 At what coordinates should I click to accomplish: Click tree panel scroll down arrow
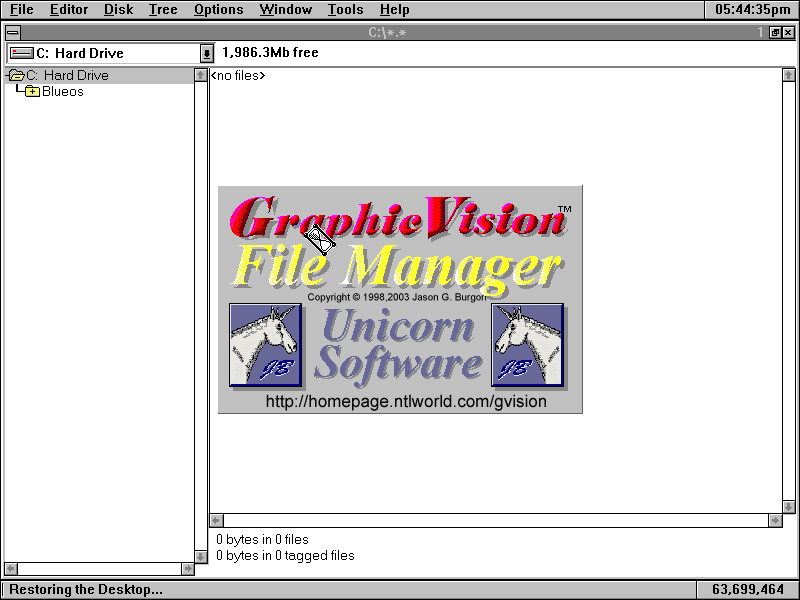point(201,557)
